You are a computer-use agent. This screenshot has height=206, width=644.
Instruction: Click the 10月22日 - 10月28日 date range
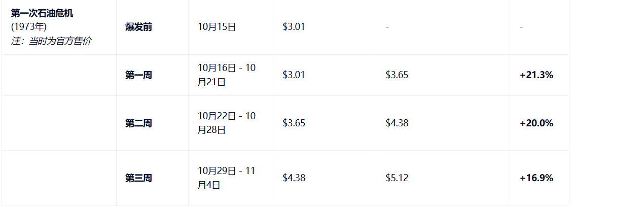[x=227, y=123]
